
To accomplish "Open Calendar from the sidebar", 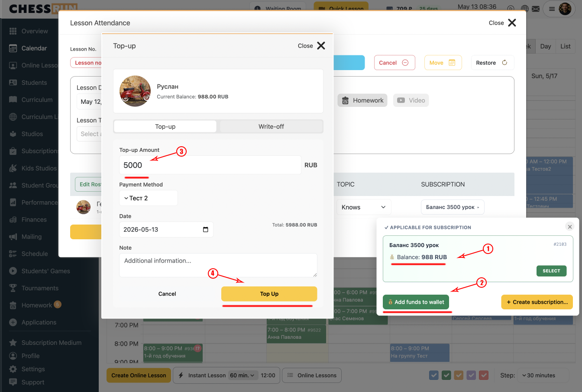I will [34, 48].
